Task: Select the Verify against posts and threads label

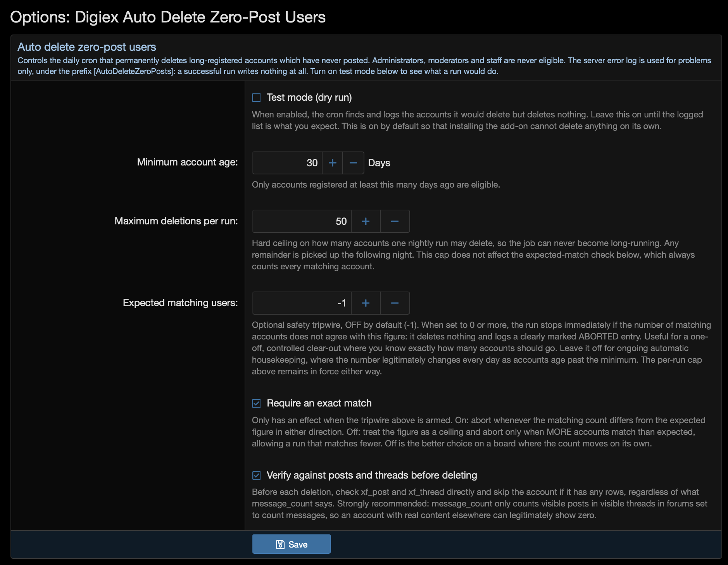Action: (x=372, y=475)
